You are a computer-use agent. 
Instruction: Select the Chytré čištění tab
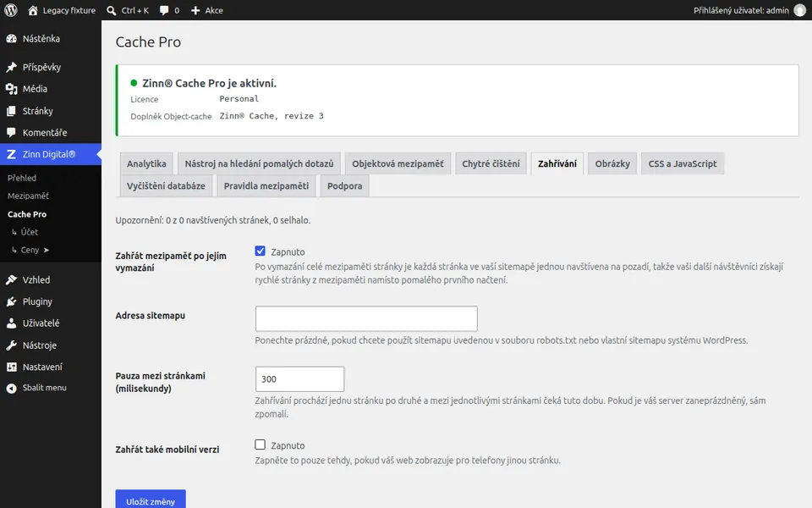(x=491, y=163)
